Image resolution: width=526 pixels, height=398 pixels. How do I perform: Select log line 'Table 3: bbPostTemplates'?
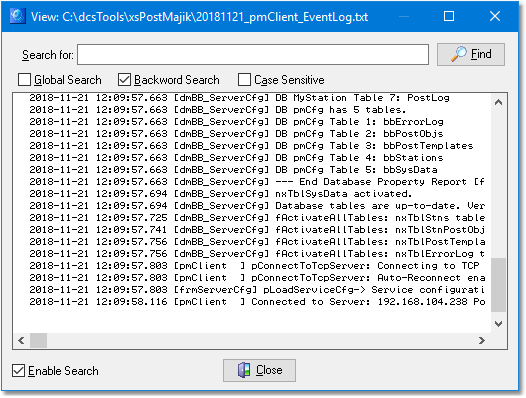click(251, 146)
